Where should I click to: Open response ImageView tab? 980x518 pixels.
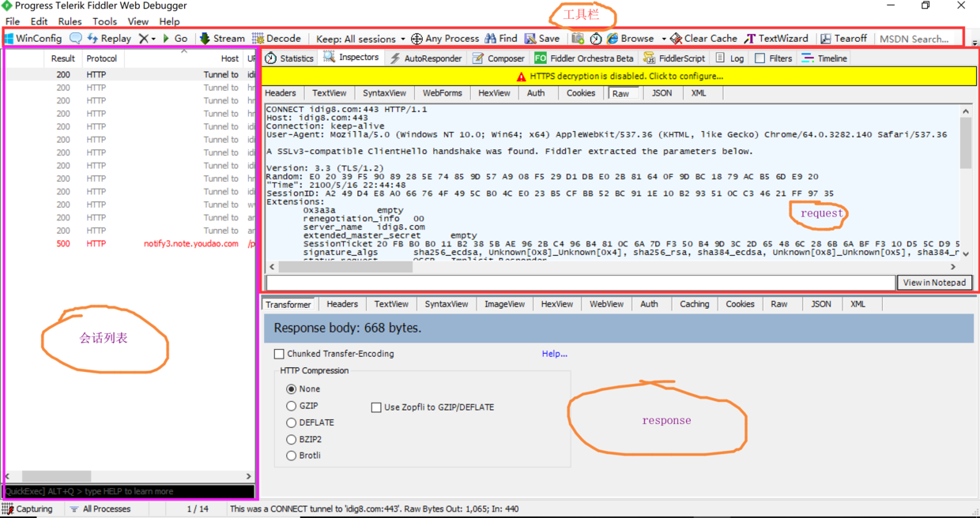504,304
